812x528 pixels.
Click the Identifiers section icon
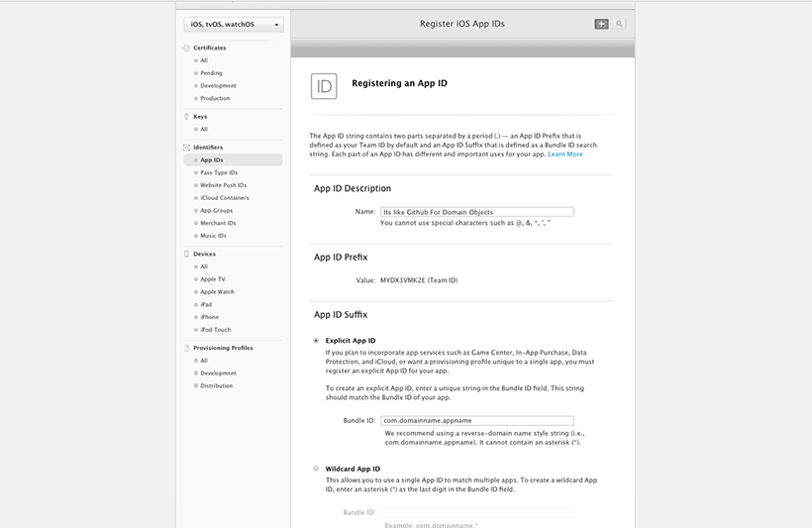(186, 148)
